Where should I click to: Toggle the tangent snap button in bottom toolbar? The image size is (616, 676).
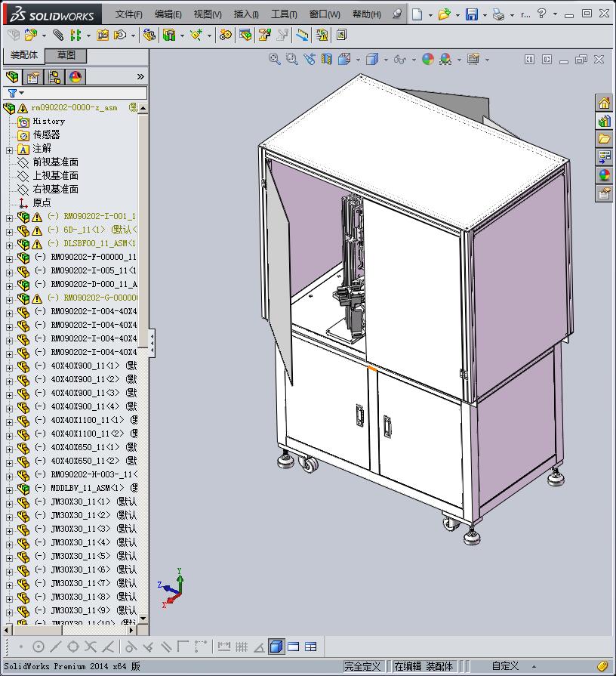131,647
